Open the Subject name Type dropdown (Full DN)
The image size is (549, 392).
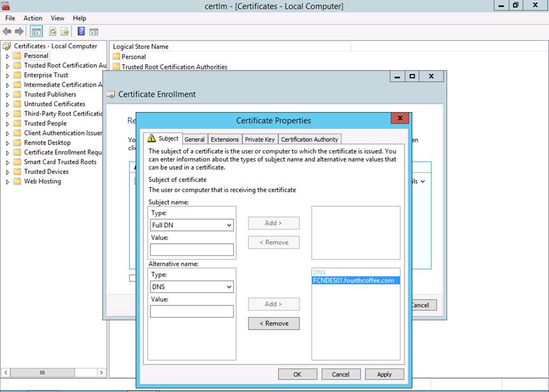click(192, 225)
